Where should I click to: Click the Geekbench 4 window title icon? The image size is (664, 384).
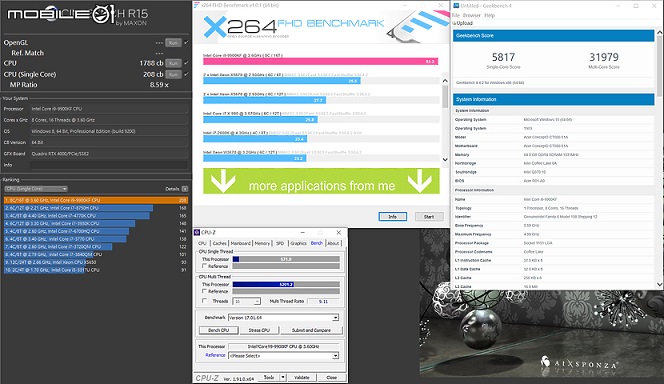point(456,6)
